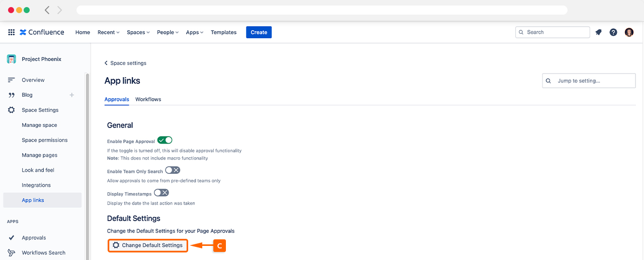Viewport: 644px width, 260px height.
Task: Click the Change Default Settings button
Action: click(x=147, y=245)
